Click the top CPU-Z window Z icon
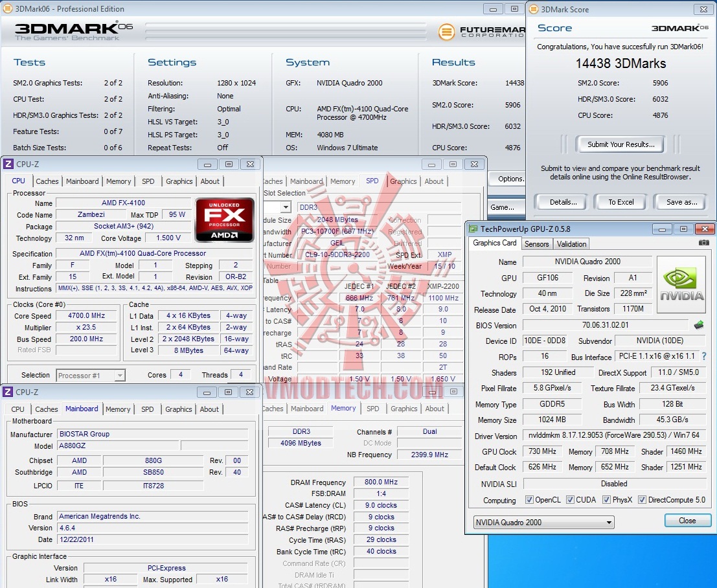 coord(8,164)
